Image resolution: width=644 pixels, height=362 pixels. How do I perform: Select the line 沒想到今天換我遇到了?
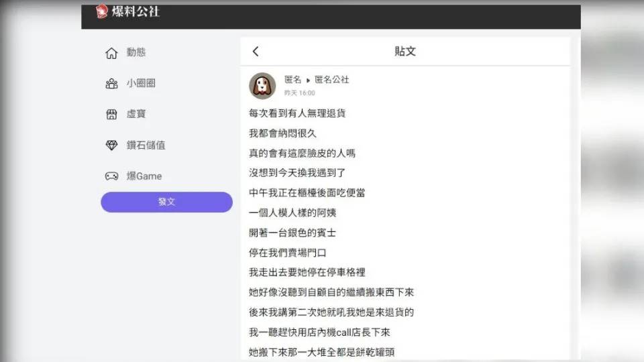(x=297, y=173)
